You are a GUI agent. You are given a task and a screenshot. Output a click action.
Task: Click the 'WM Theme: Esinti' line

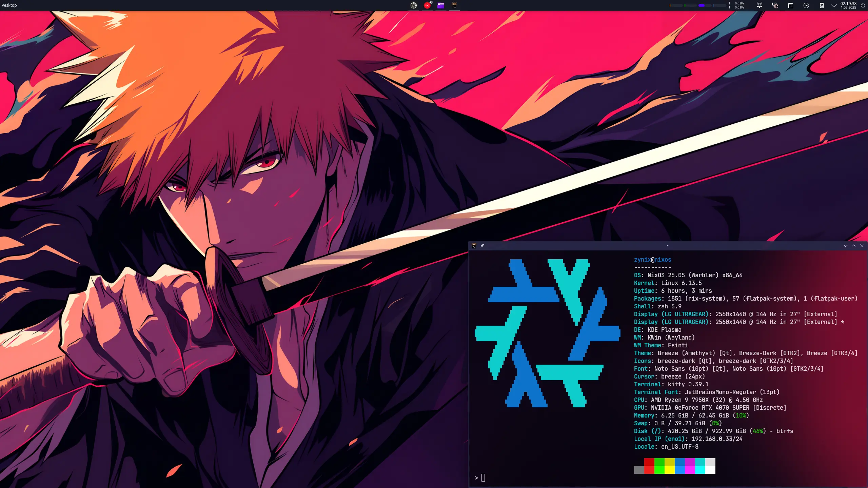[x=661, y=345]
